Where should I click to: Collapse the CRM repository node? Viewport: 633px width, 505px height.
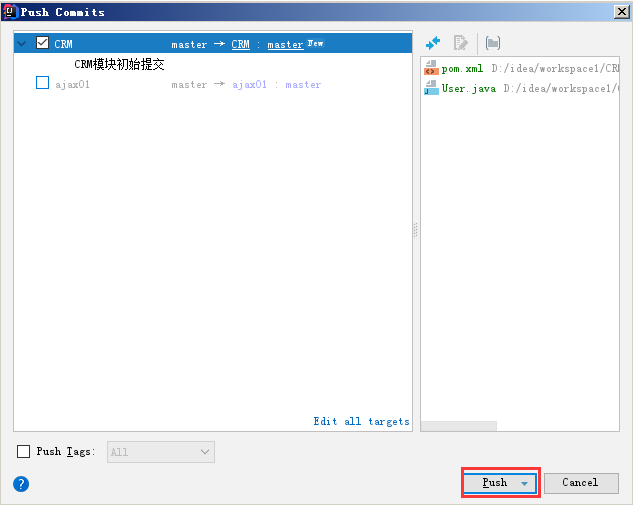point(22,44)
